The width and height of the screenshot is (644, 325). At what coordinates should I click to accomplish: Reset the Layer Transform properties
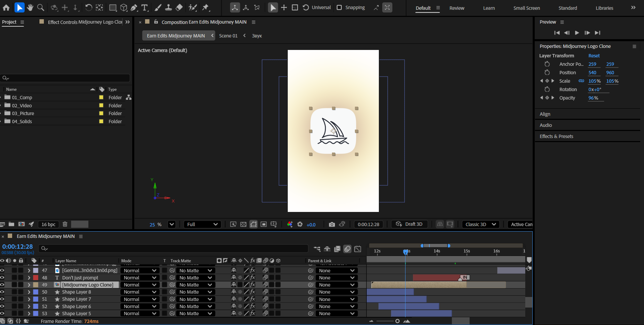[594, 56]
